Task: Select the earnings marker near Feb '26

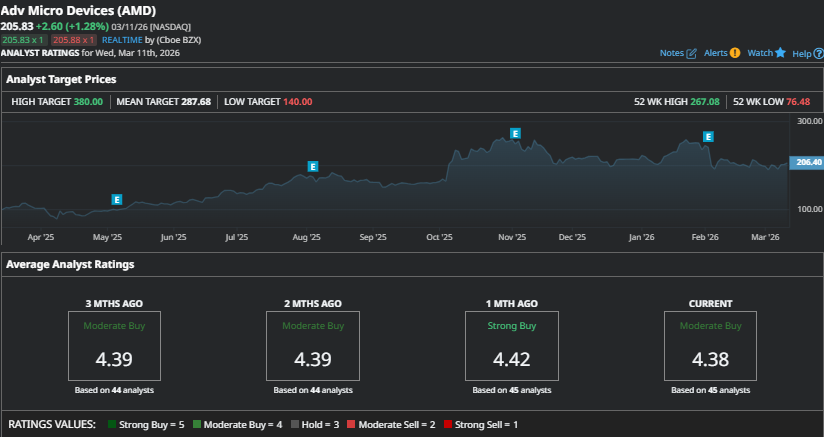Action: coord(708,136)
